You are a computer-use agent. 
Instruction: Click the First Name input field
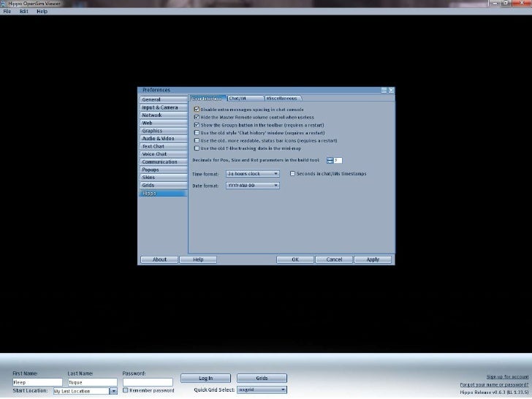click(37, 382)
